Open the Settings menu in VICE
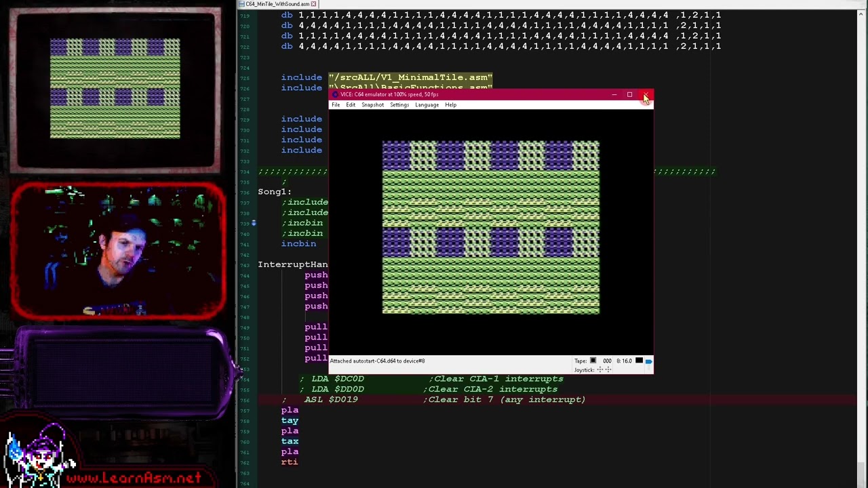 click(x=399, y=105)
